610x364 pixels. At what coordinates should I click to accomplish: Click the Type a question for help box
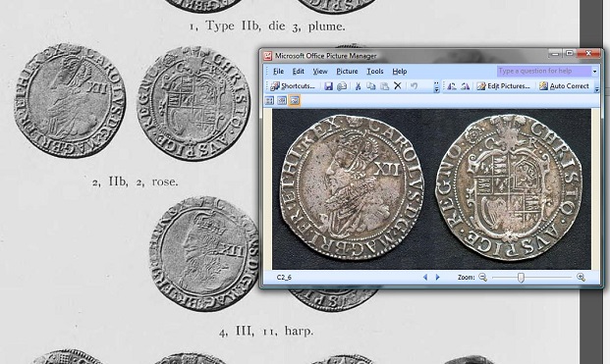(x=544, y=71)
